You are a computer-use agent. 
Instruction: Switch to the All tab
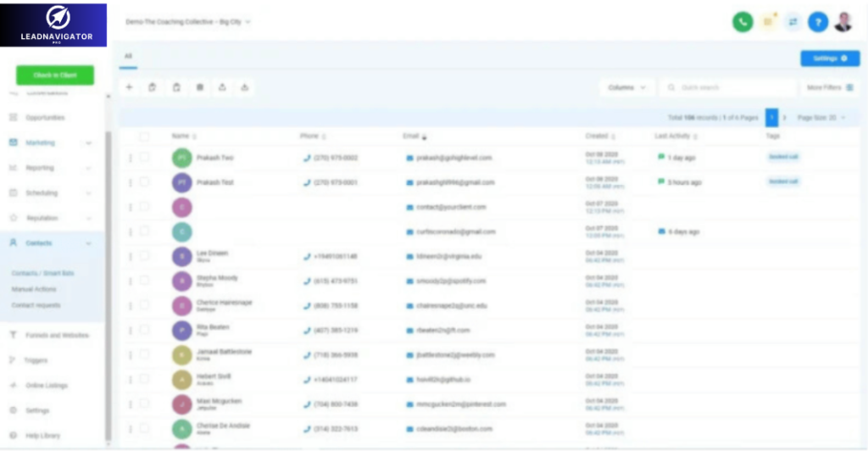pyautogui.click(x=129, y=56)
